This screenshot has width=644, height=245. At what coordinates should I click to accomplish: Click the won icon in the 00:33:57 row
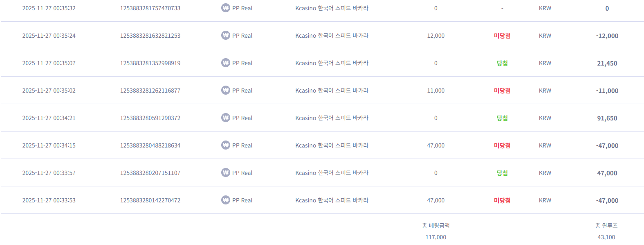tap(225, 172)
